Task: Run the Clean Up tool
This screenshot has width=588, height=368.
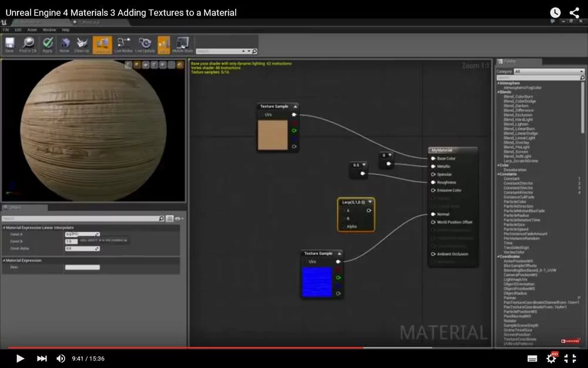Action: coord(82,44)
